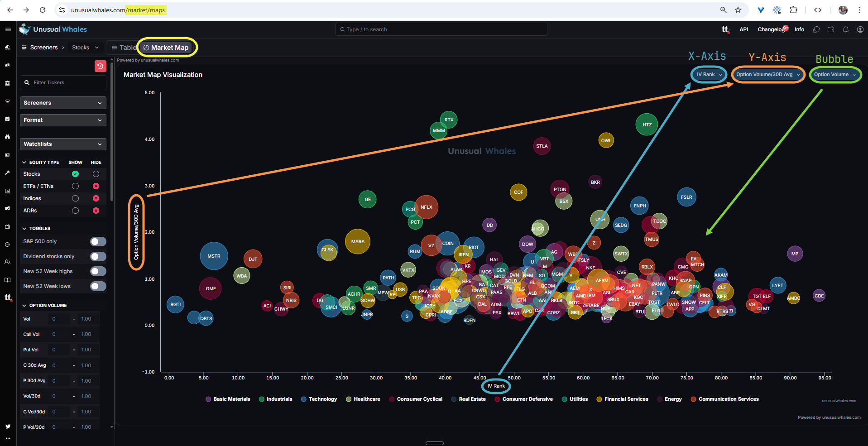Click the tt icon in left sidebar

tap(8, 297)
